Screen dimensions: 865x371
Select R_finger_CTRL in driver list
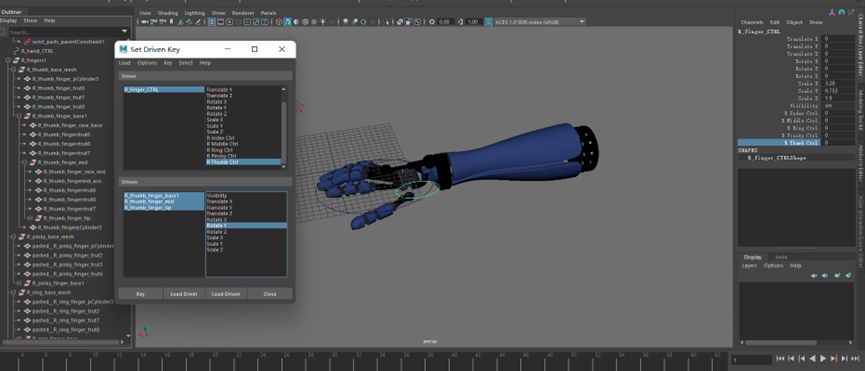tap(164, 89)
